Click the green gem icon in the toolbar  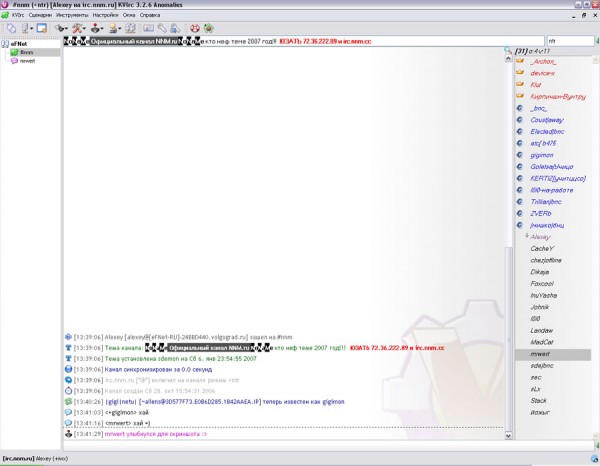click(x=208, y=28)
